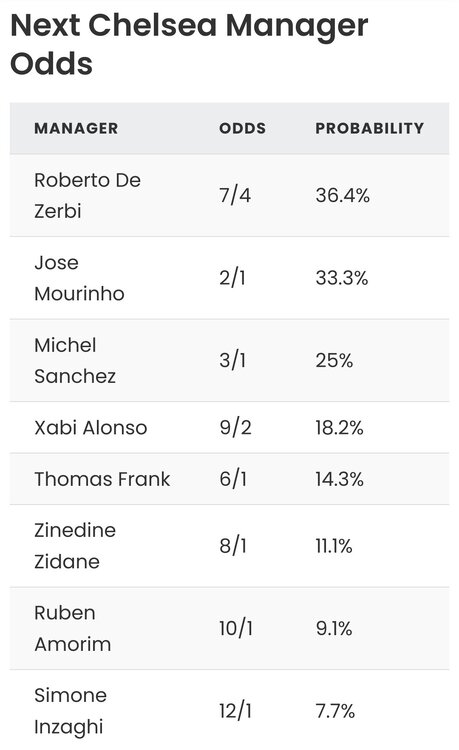The image size is (459, 750).
Task: Select the MANAGER column header
Action: coord(76,128)
